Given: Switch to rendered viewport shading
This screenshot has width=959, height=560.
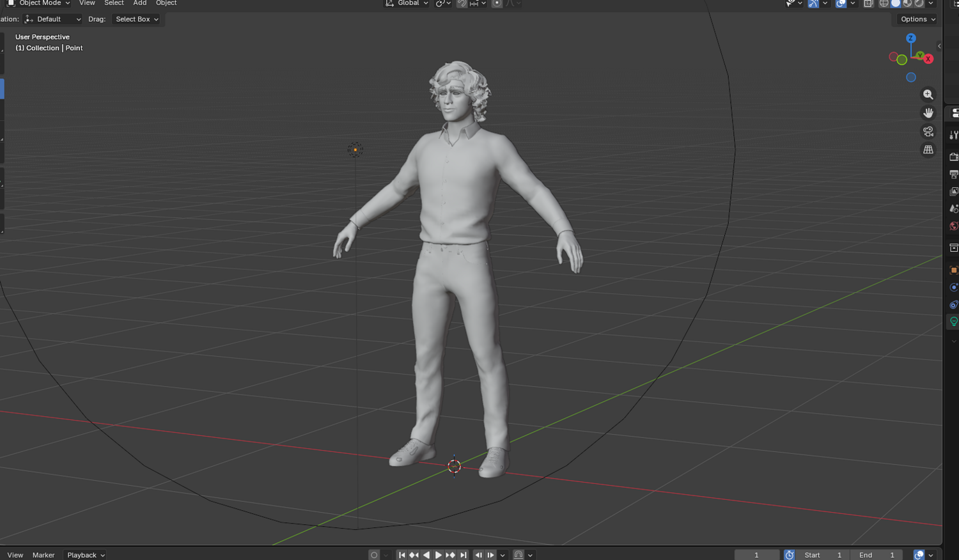Looking at the screenshot, I should click(919, 3).
